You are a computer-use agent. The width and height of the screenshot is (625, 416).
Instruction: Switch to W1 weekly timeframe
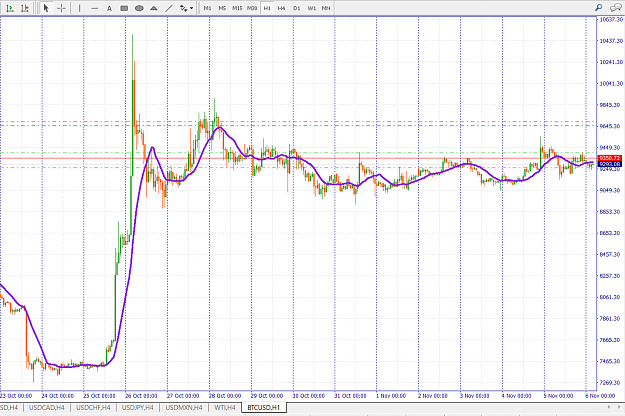coord(312,8)
